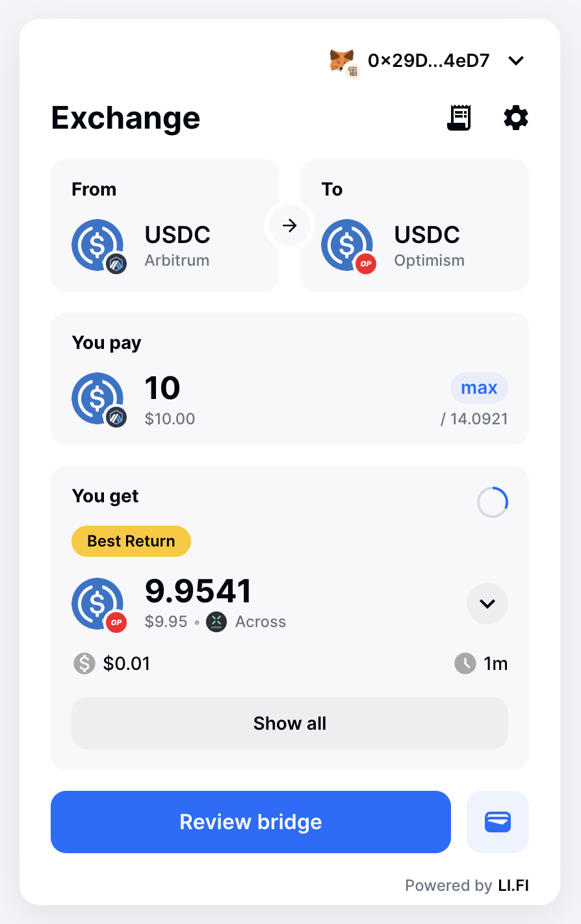Screen dimensions: 581x924
Task: Click the USDC token icon in You pay
Action: click(x=97, y=398)
